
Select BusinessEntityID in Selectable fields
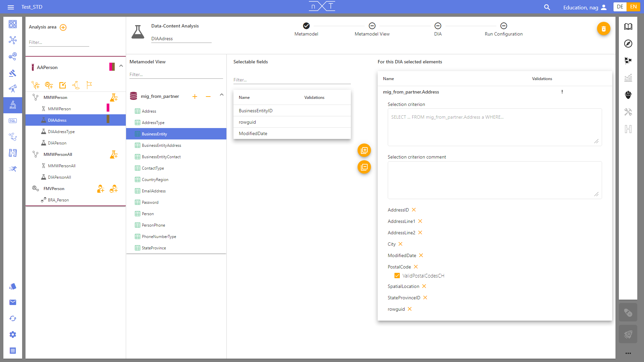(x=255, y=111)
